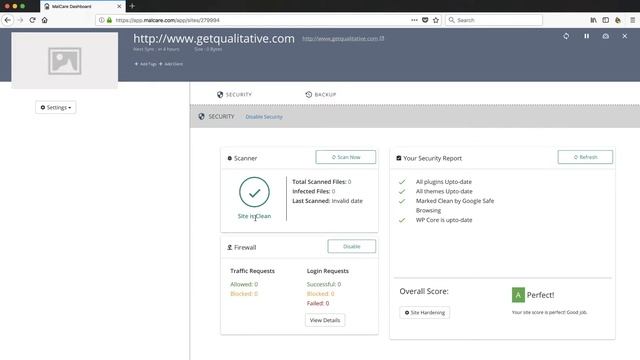Bookmark this page with the star icon
The image size is (640, 360).
(x=436, y=20)
